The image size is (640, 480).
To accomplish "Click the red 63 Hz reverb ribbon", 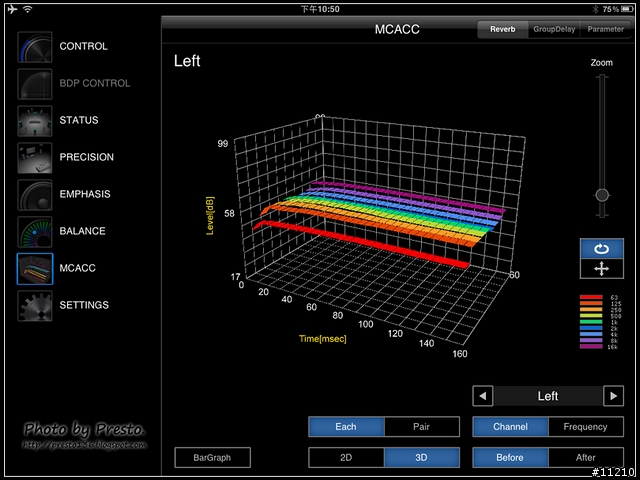I will point(359,244).
